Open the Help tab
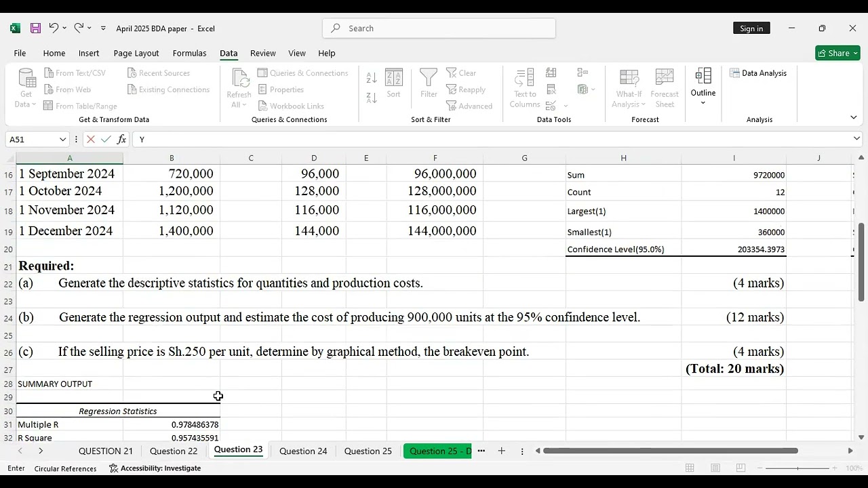The width and height of the screenshot is (868, 488). click(x=327, y=53)
